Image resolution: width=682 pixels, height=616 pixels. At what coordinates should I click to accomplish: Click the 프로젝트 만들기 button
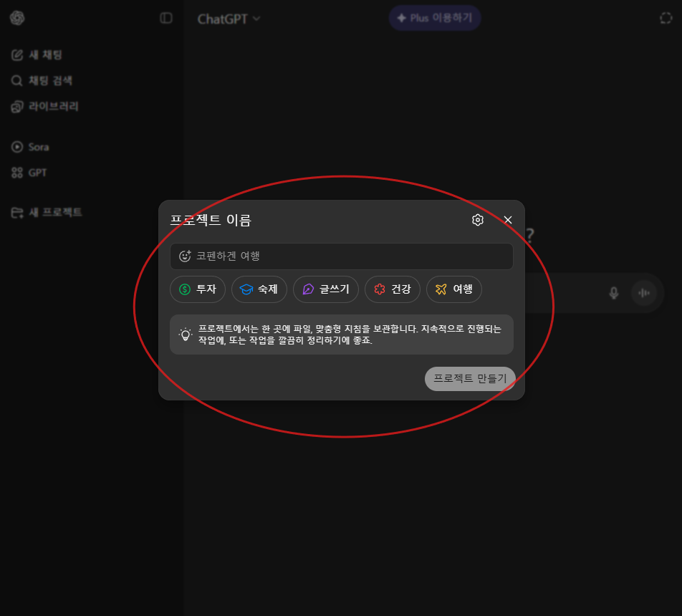pyautogui.click(x=470, y=378)
